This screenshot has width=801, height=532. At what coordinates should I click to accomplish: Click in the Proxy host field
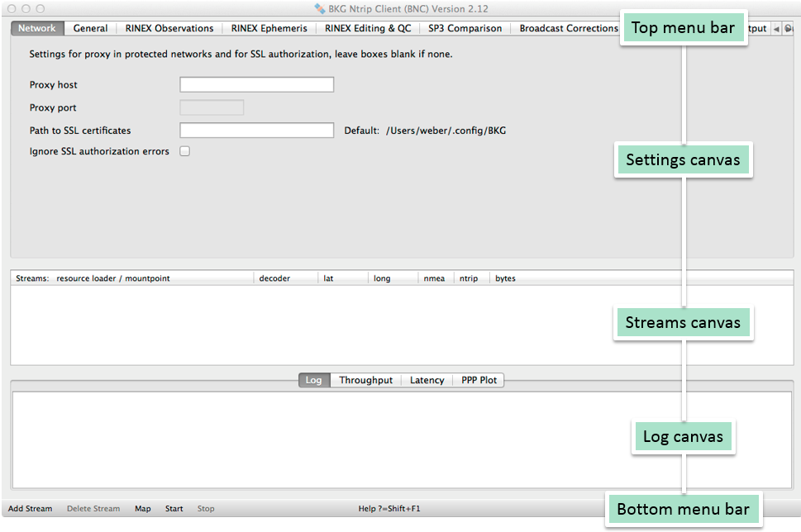[x=256, y=85]
